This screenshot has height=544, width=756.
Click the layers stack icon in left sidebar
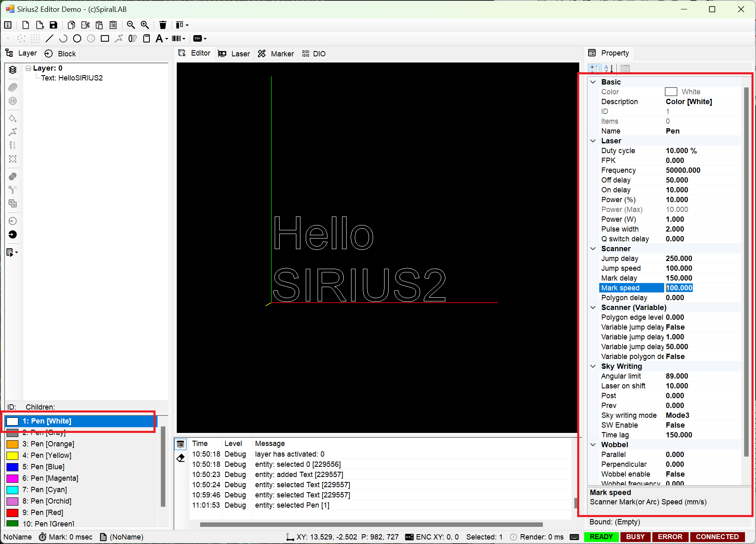13,70
